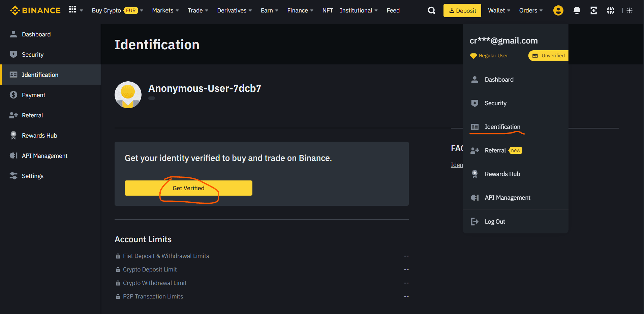Screen dimensions: 644x314
Task: Select Security in left sidebar
Action: coord(51,54)
